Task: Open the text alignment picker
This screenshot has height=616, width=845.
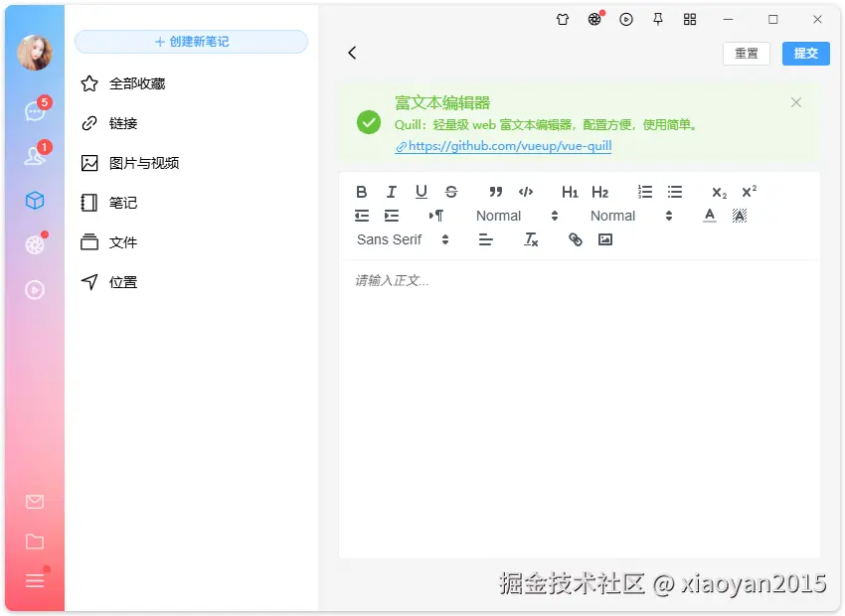Action: click(485, 239)
